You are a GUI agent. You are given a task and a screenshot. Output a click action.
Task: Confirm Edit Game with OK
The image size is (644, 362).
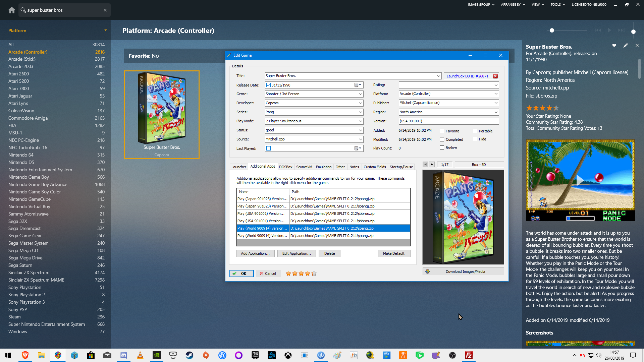pos(241,274)
